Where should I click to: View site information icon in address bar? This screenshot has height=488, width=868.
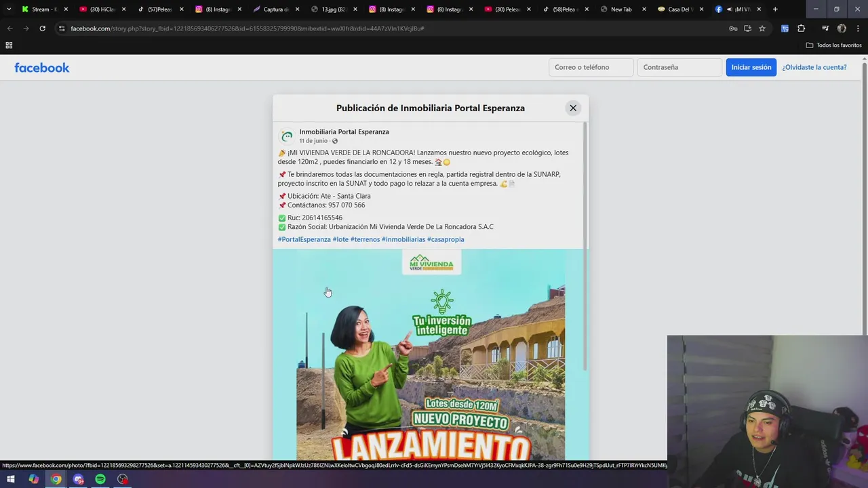coord(62,28)
